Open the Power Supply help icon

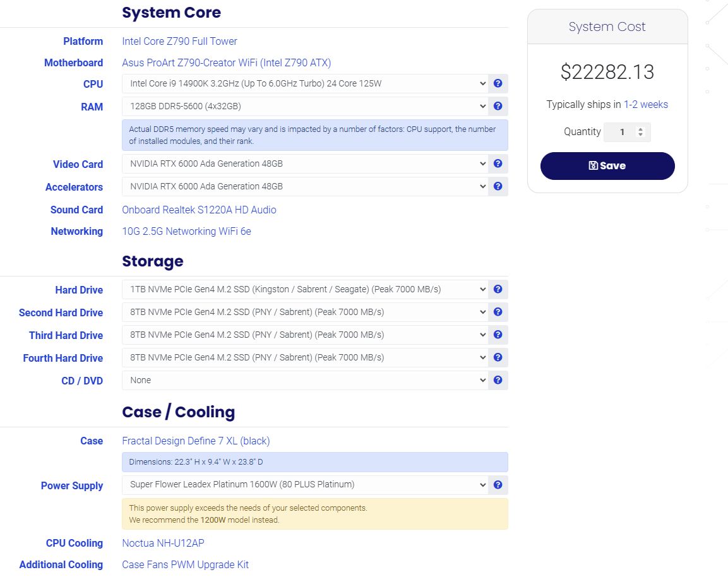pyautogui.click(x=498, y=485)
